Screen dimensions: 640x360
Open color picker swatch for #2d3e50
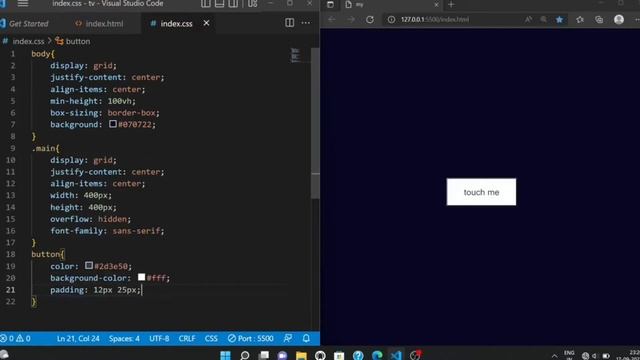[x=89, y=265]
